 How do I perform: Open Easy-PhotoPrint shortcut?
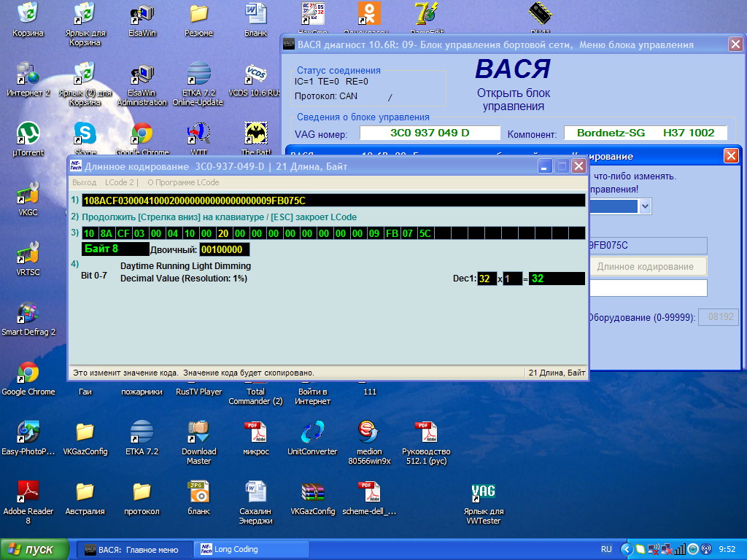(28, 433)
